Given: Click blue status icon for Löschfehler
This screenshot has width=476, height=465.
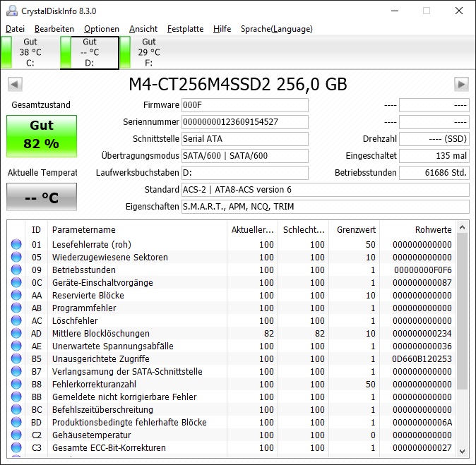Looking at the screenshot, I should coord(16,320).
